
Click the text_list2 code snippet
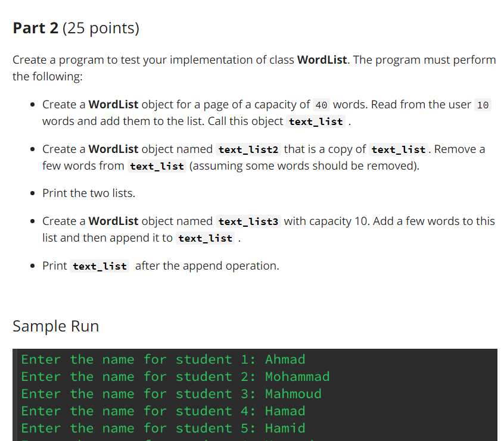pyautogui.click(x=248, y=149)
